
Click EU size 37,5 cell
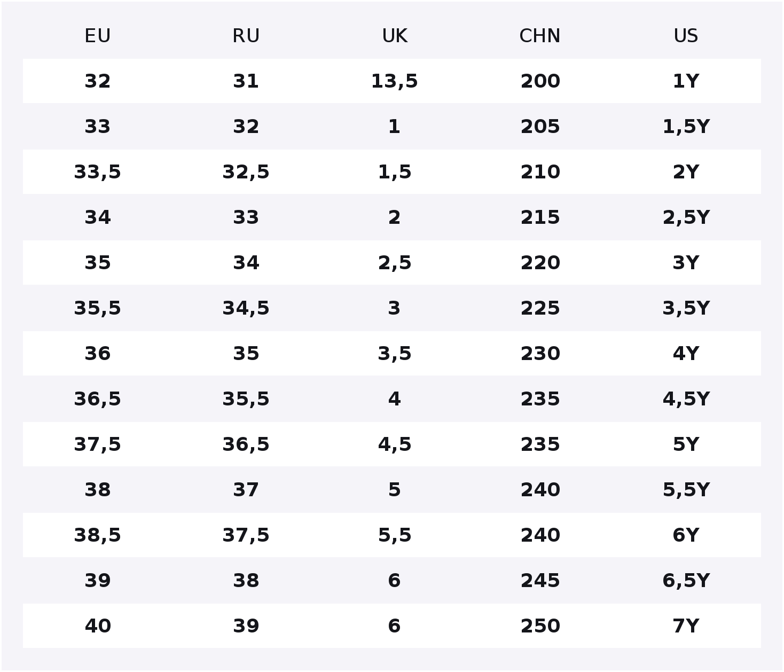coord(98,444)
